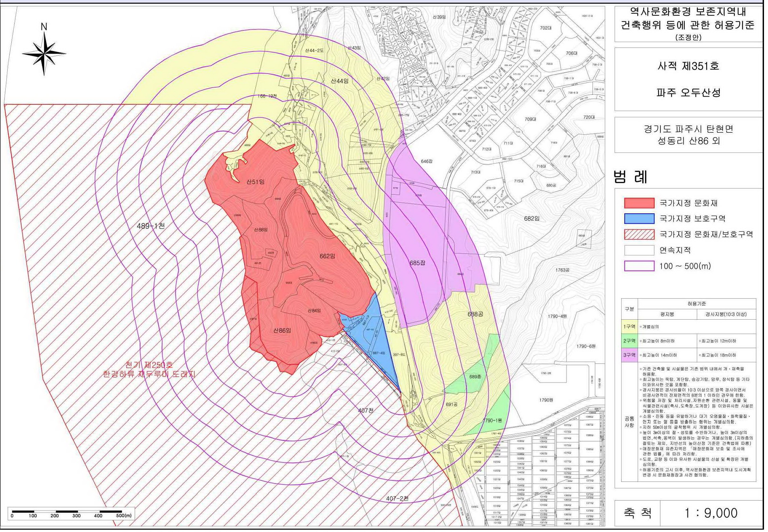Image resolution: width=768 pixels, height=532 pixels.
Task: Click the purple-outlined 100~500(m) legend box
Action: tap(639, 266)
